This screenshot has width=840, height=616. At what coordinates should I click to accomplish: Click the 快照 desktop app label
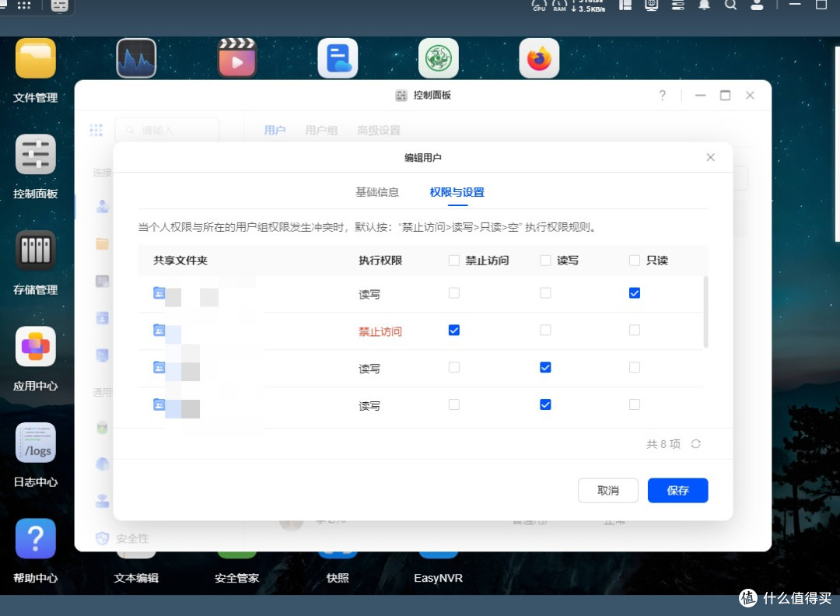pyautogui.click(x=338, y=578)
